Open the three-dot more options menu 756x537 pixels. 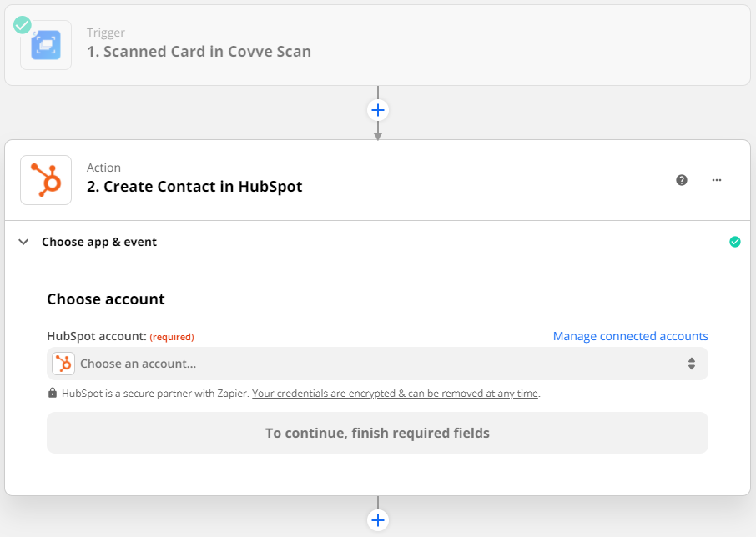pos(716,180)
